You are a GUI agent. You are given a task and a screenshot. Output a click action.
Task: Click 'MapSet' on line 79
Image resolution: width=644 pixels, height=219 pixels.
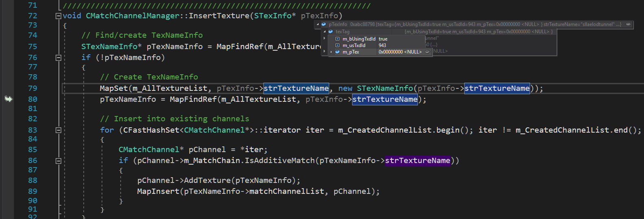tap(114, 88)
